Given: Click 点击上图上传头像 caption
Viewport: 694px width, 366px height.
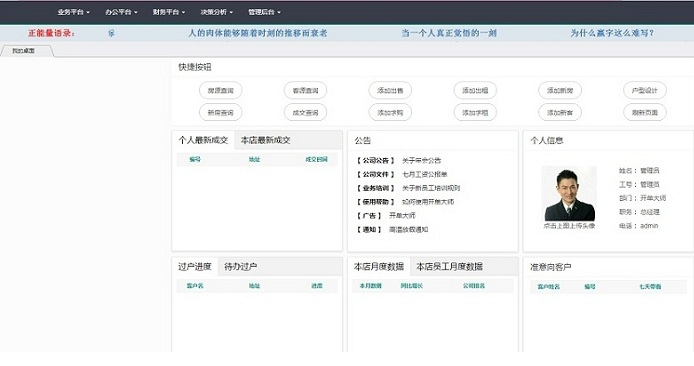Looking at the screenshot, I should click(569, 226).
